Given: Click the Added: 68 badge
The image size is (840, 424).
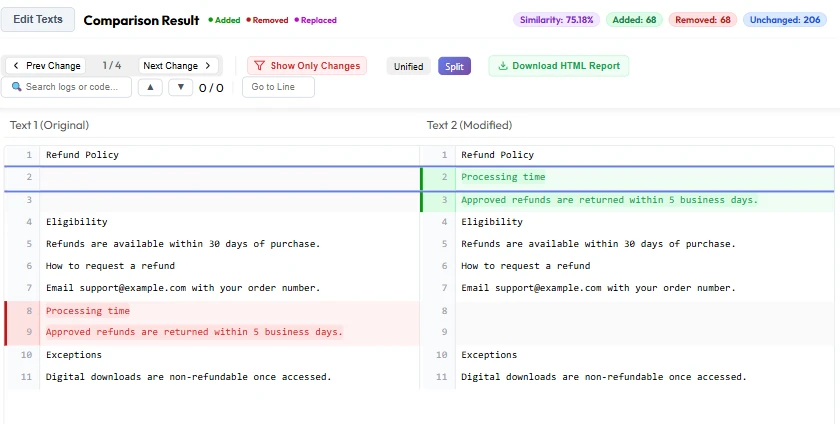Looking at the screenshot, I should click(634, 20).
